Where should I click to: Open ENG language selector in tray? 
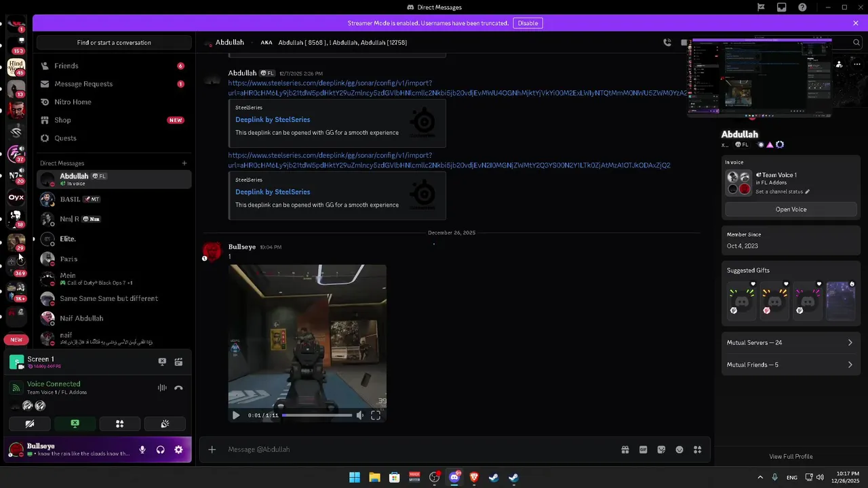click(791, 478)
